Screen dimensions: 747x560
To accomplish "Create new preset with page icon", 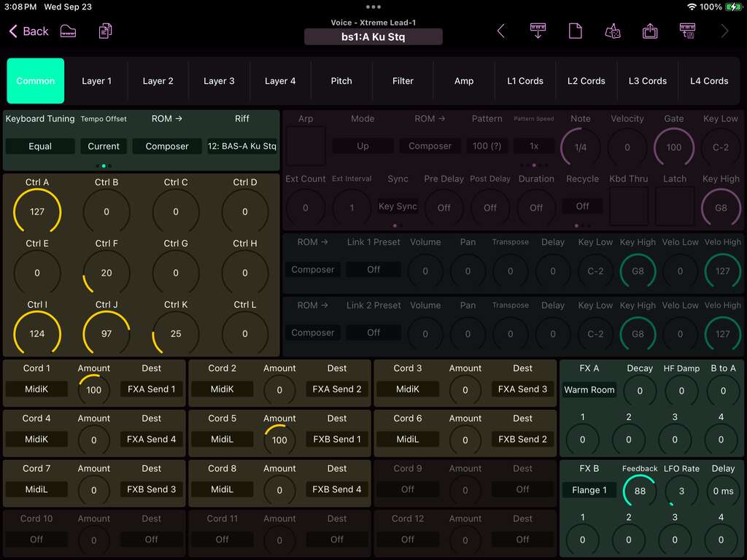I will click(576, 31).
